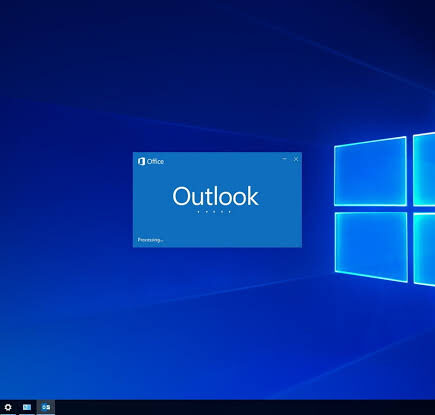This screenshot has height=415, width=435.
Task: Click the last loading dot under Outlook
Action: (x=230, y=212)
